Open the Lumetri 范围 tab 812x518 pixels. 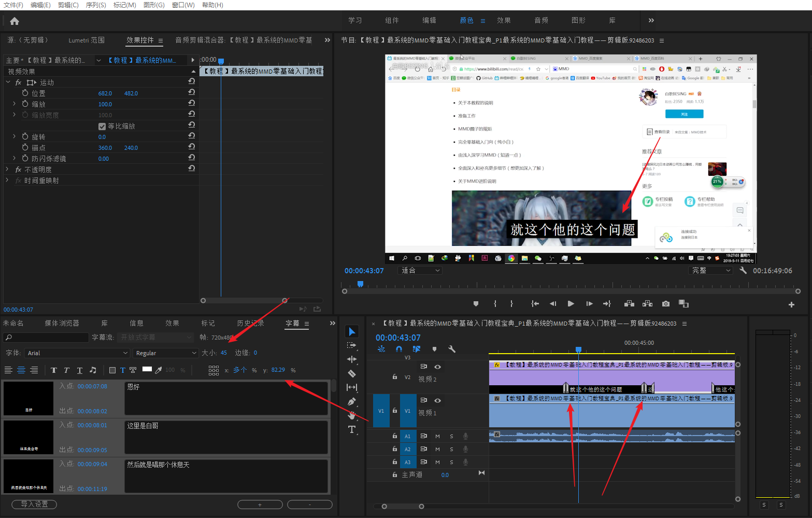[x=87, y=40]
